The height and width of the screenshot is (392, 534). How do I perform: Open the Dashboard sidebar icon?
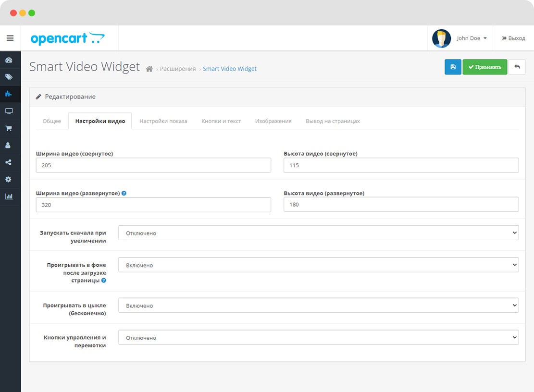tap(9, 60)
